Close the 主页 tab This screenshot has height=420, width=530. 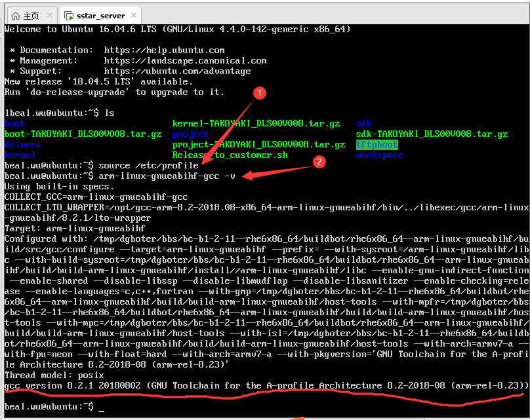(x=50, y=15)
